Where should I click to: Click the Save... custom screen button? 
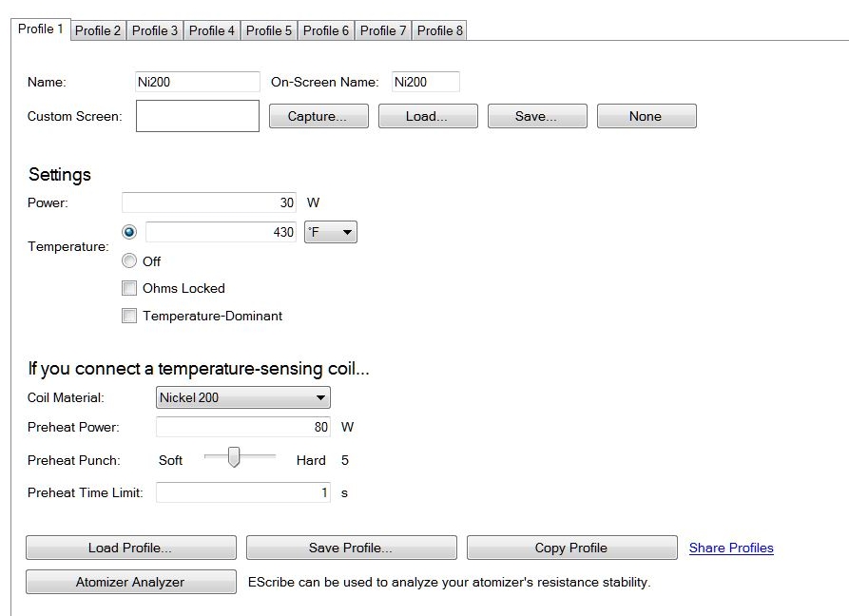(x=536, y=116)
